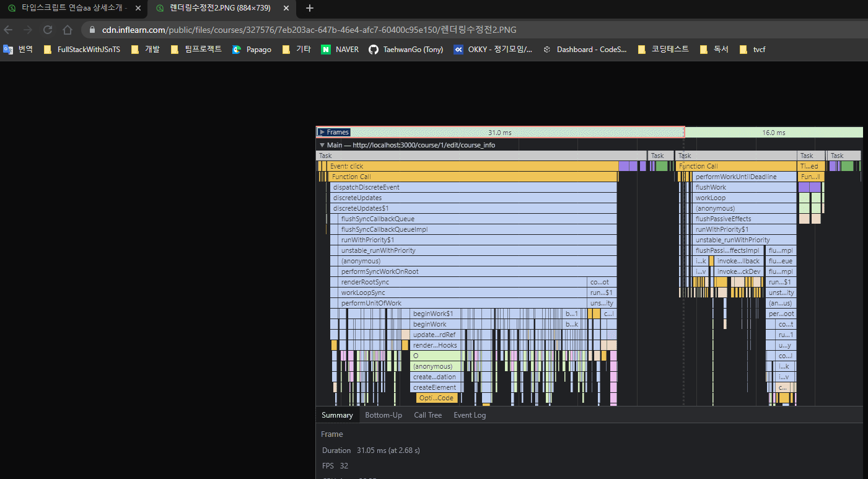Go to the browser home page
This screenshot has height=479, width=868.
pos(68,30)
